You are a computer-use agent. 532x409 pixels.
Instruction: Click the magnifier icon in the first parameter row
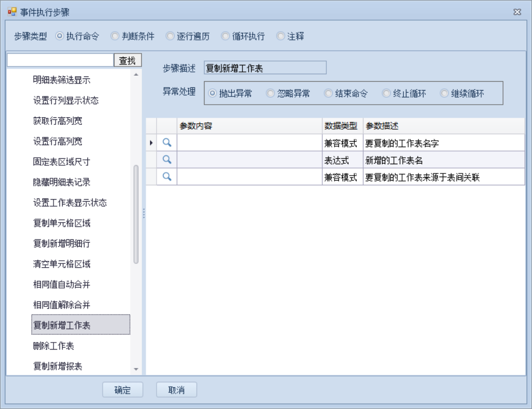click(168, 143)
